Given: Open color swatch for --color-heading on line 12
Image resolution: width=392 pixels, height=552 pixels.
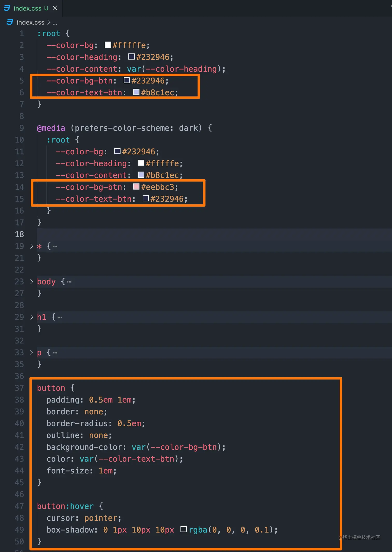Looking at the screenshot, I should pyautogui.click(x=141, y=163).
